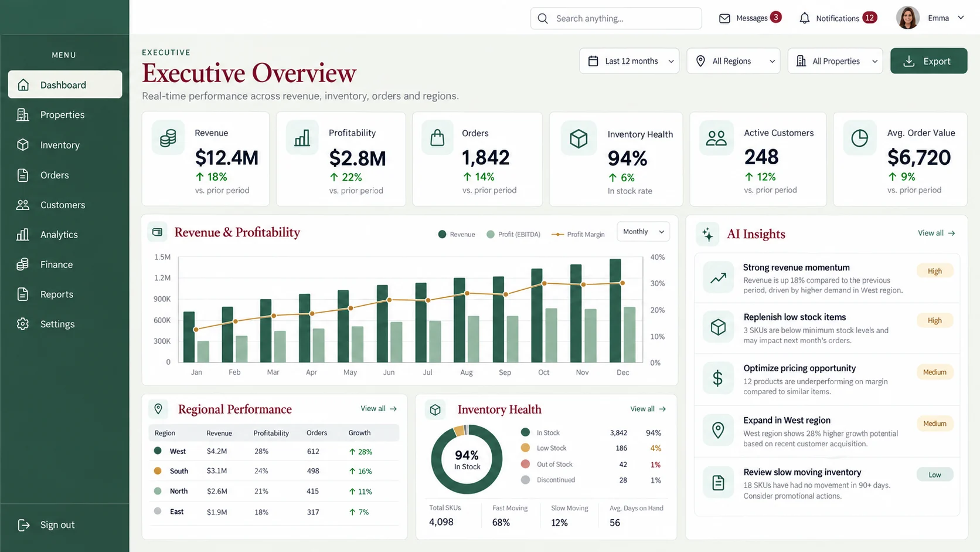Open Finance in sidebar menu
The height and width of the screenshot is (552, 980).
[65, 265]
